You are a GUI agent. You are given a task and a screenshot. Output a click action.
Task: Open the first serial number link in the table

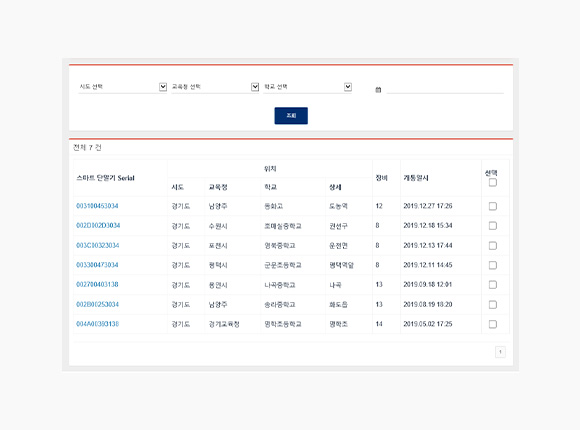pos(97,206)
